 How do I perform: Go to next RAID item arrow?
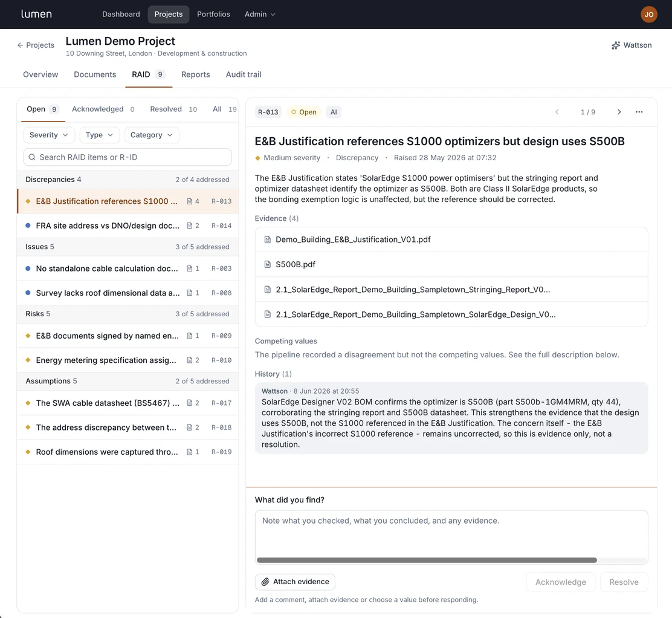click(619, 112)
